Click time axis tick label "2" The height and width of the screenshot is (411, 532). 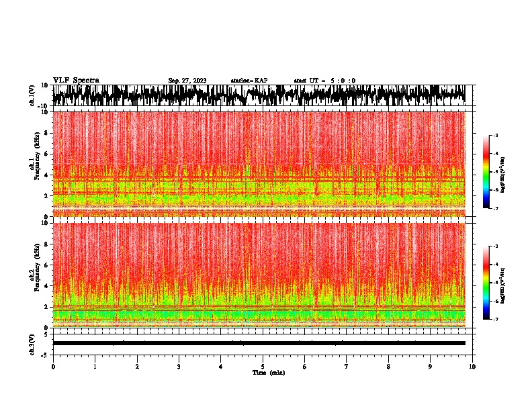(x=137, y=367)
